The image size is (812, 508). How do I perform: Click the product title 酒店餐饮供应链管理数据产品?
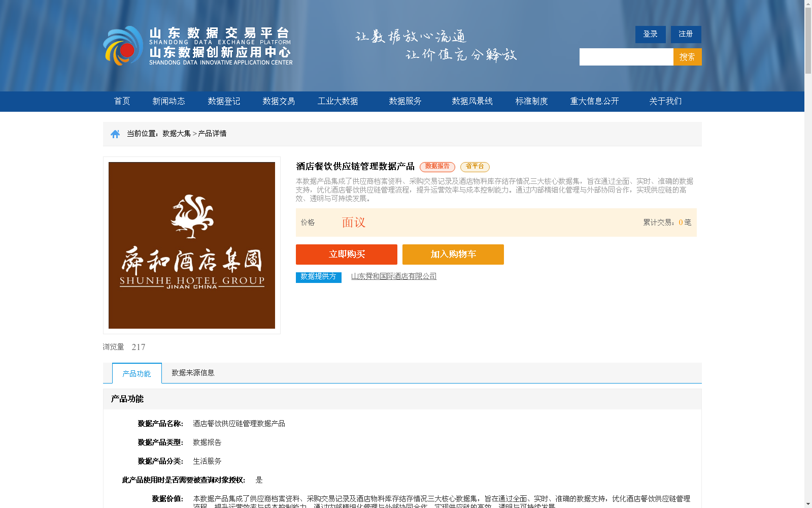(355, 167)
